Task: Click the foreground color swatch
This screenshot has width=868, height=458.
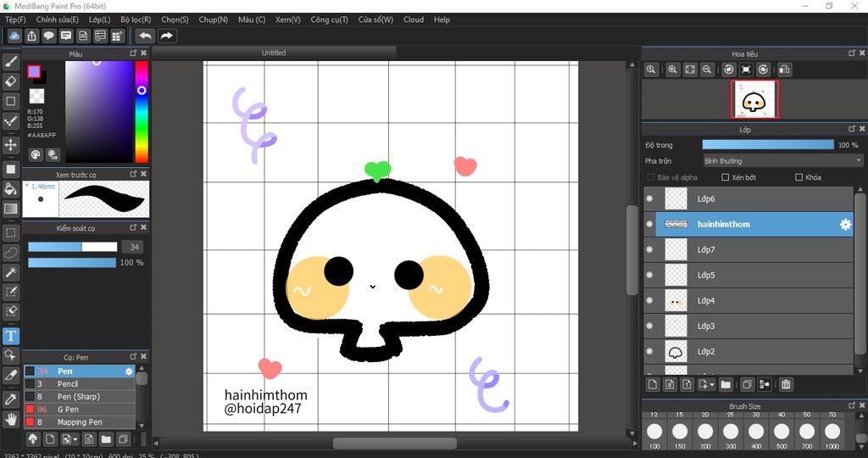Action: pos(34,71)
